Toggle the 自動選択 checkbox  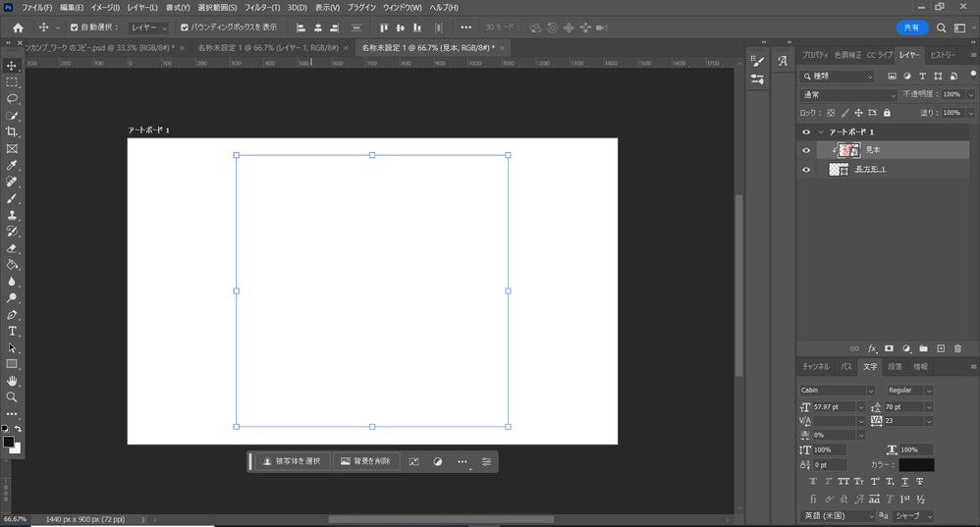75,27
